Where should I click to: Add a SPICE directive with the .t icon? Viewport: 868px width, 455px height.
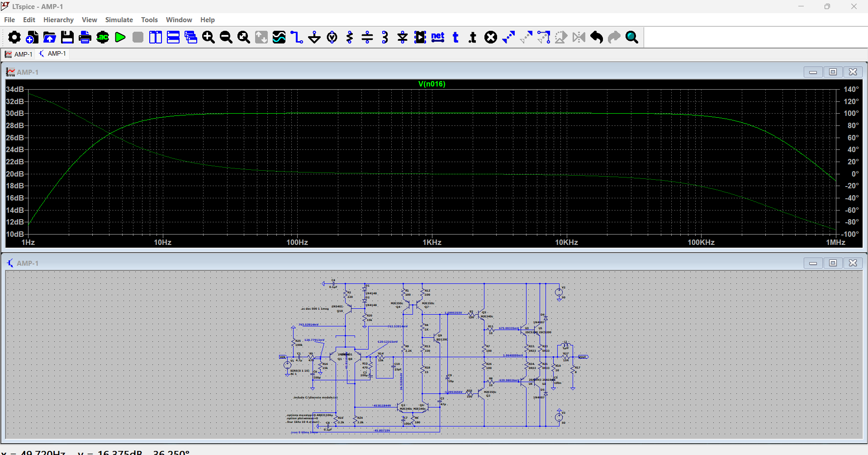point(473,37)
